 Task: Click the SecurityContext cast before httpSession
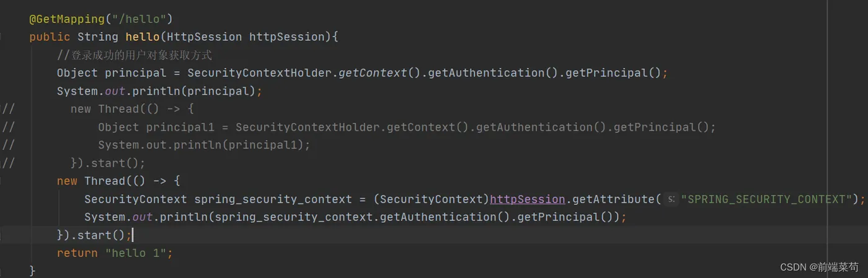pos(431,199)
